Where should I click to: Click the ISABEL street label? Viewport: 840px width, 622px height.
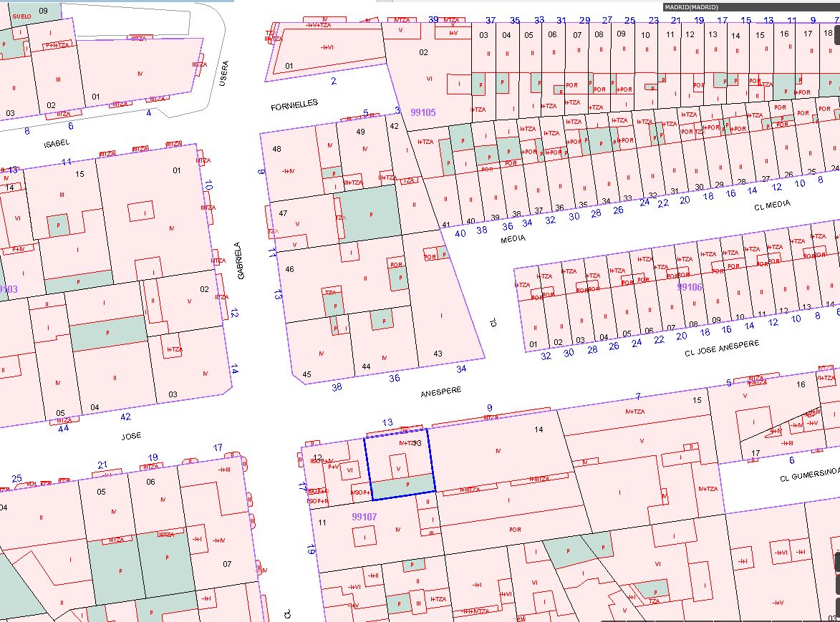[57, 143]
